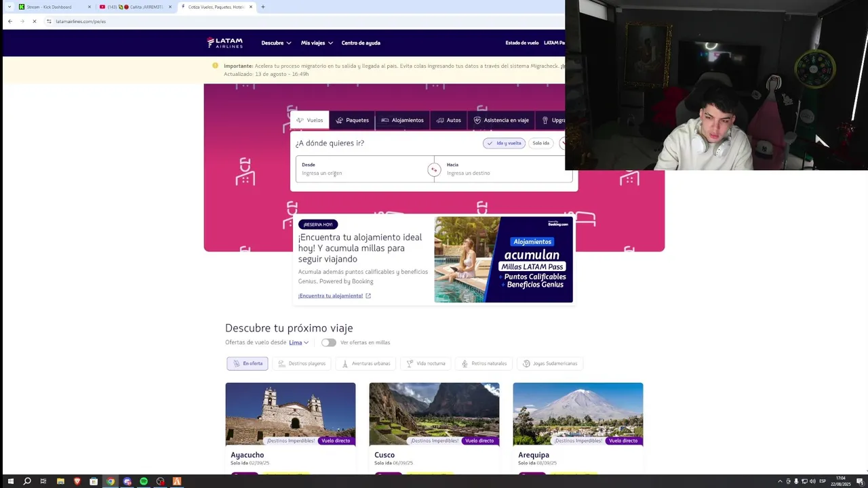Click the swap origin and destination icon
This screenshot has height=488, width=868.
[x=434, y=170]
